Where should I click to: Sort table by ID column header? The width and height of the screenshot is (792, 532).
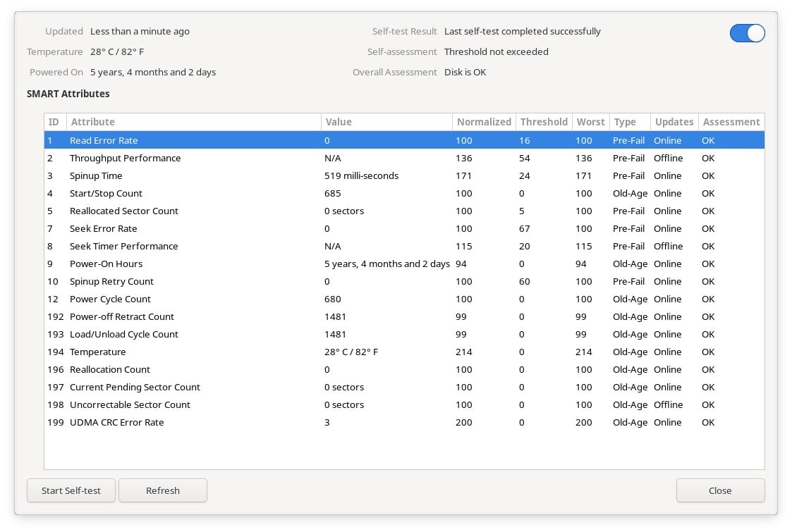click(54, 122)
